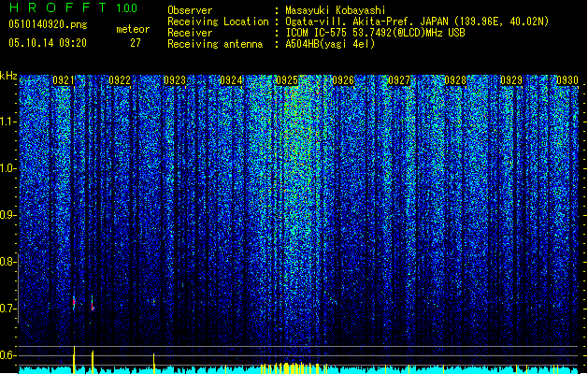Click the 0.9 kHz axis tick label

(x=8, y=215)
